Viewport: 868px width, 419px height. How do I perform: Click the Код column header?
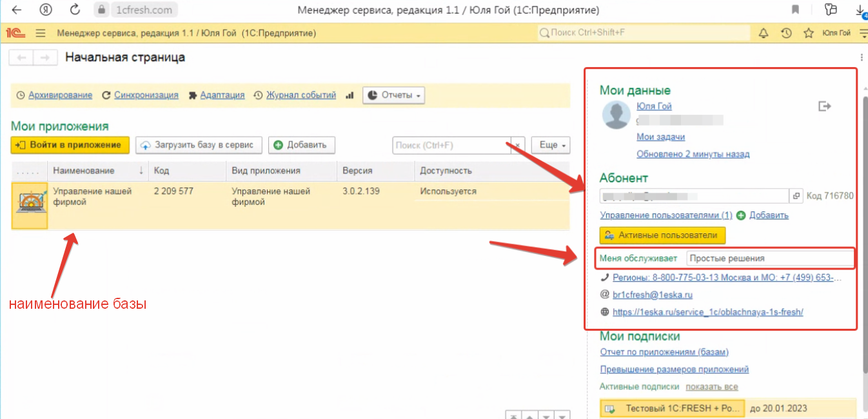point(188,171)
